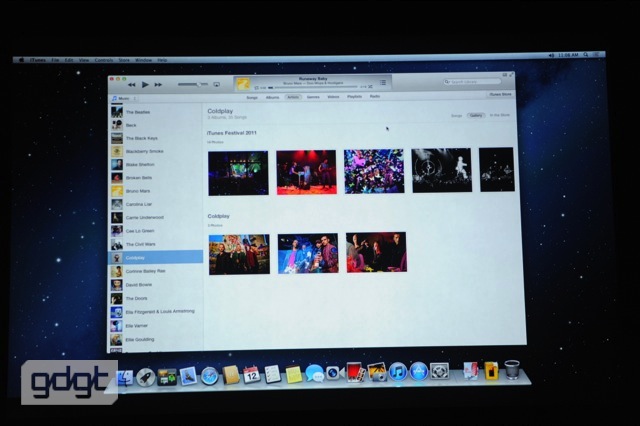Click In the Store link

pos(500,115)
